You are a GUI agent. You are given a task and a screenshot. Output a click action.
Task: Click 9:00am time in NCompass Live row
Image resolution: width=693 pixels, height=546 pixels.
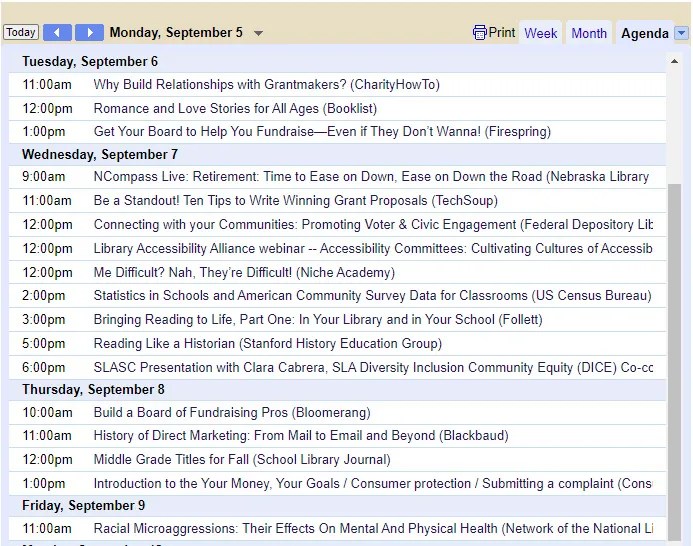[x=43, y=176]
